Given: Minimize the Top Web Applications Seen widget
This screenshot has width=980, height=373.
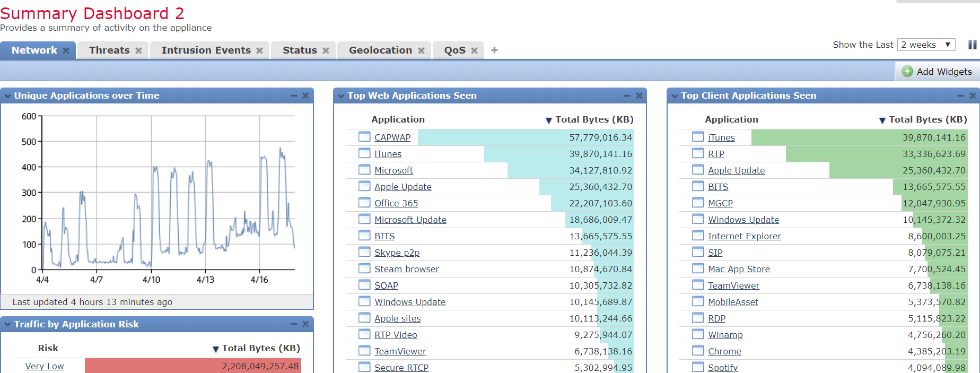Looking at the screenshot, I should click(627, 96).
